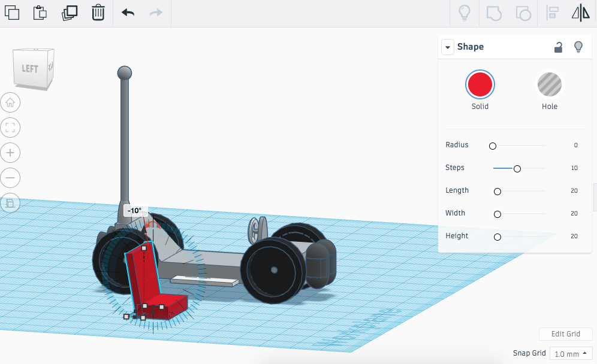Click the 'Shape' panel title
597x364 pixels.
(470, 47)
